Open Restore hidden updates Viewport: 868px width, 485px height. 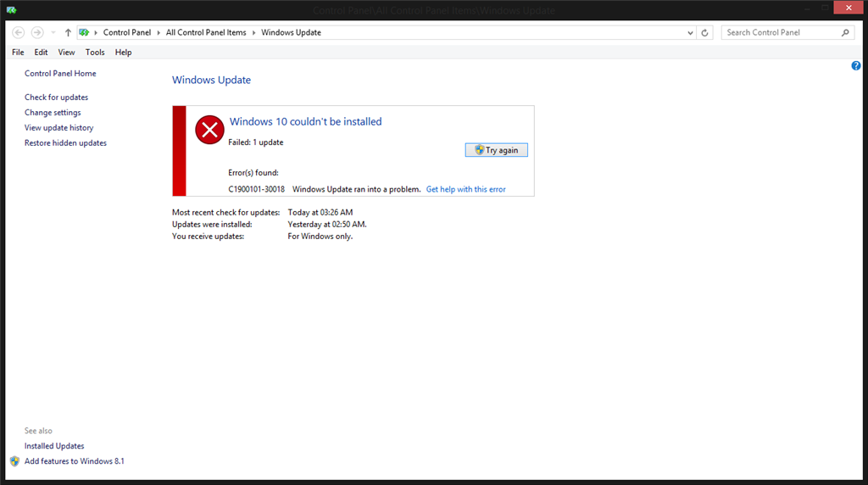[x=65, y=142]
